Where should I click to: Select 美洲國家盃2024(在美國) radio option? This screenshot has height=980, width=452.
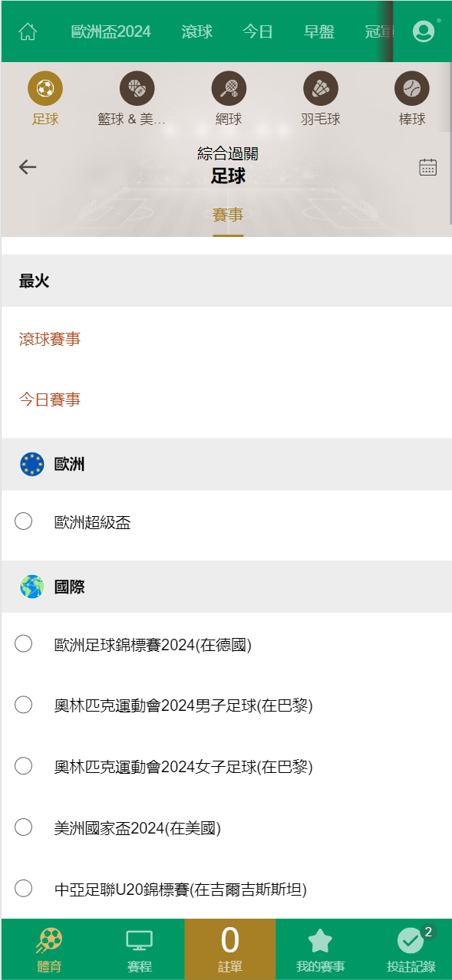tap(24, 827)
